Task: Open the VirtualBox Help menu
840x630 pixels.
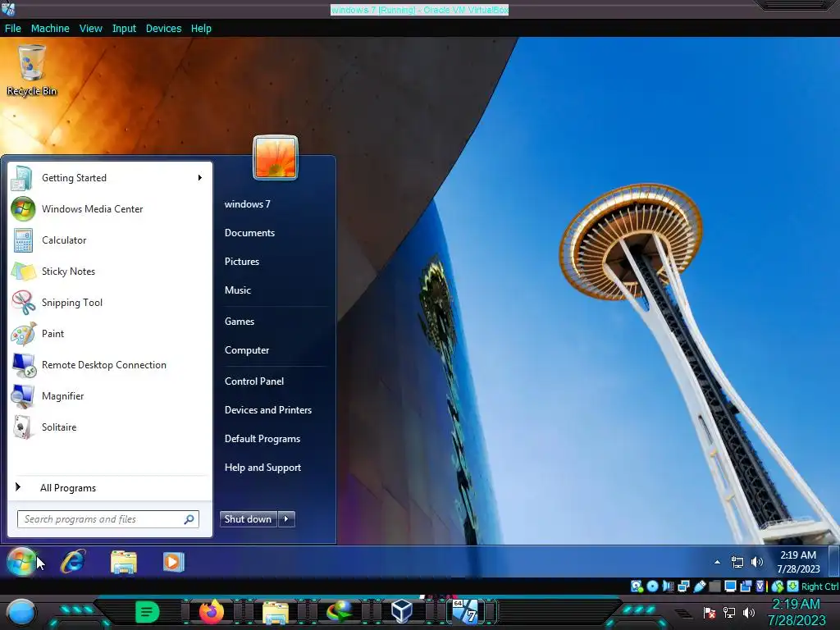Action: coord(201,29)
